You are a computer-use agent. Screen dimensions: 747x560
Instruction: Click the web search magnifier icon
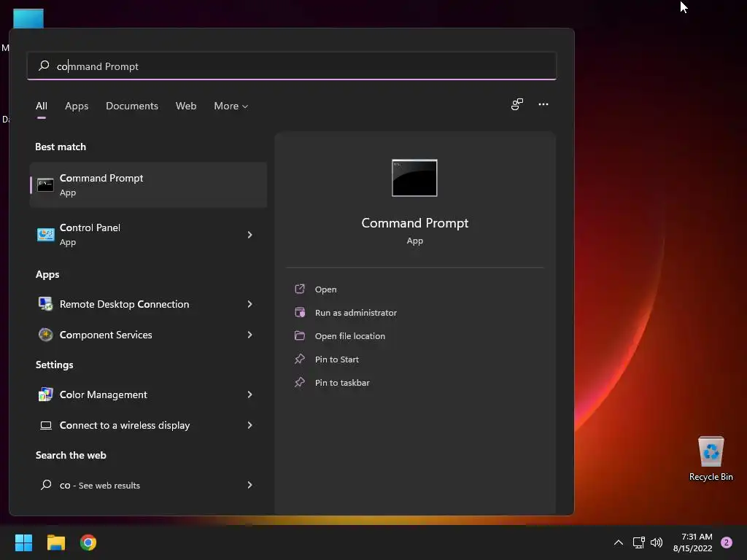(x=46, y=485)
